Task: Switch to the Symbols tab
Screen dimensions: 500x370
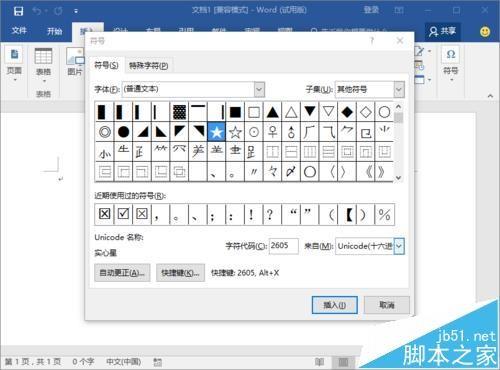Action: coord(106,65)
